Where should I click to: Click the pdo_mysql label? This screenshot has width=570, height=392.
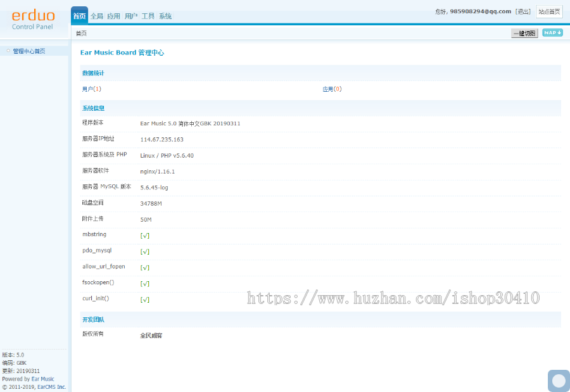click(x=97, y=251)
